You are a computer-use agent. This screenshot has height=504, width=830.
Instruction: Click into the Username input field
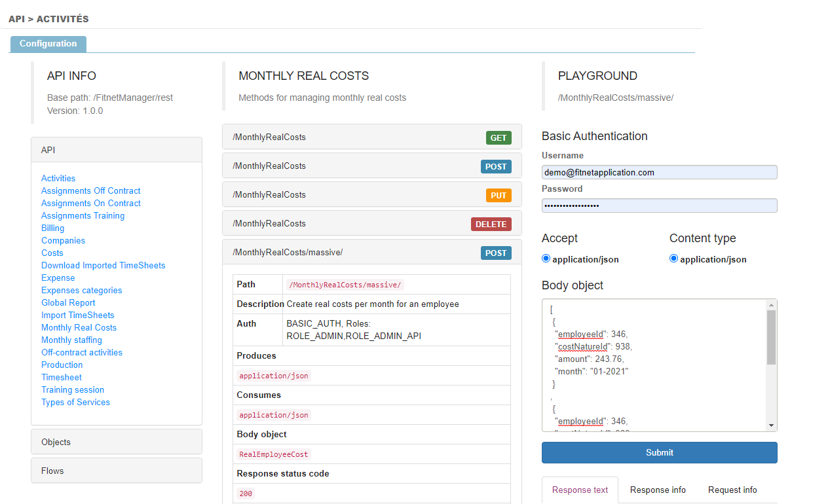point(659,172)
